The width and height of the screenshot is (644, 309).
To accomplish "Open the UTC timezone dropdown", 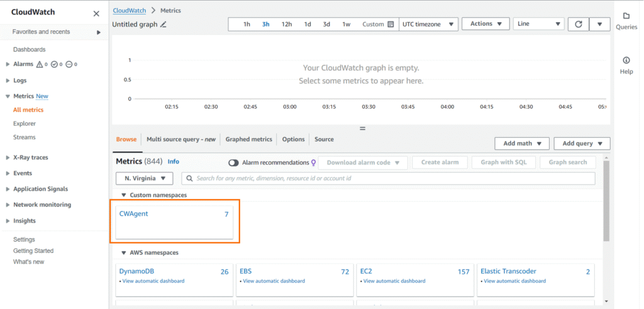I will click(430, 24).
